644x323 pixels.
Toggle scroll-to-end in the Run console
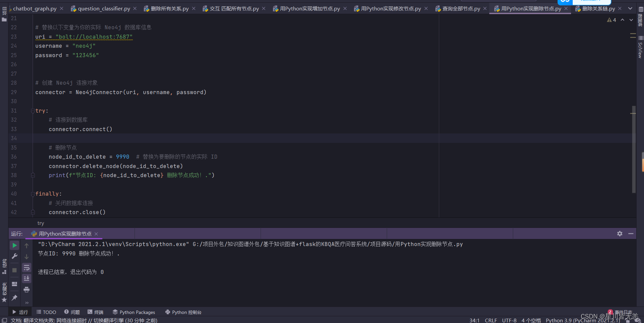27,279
